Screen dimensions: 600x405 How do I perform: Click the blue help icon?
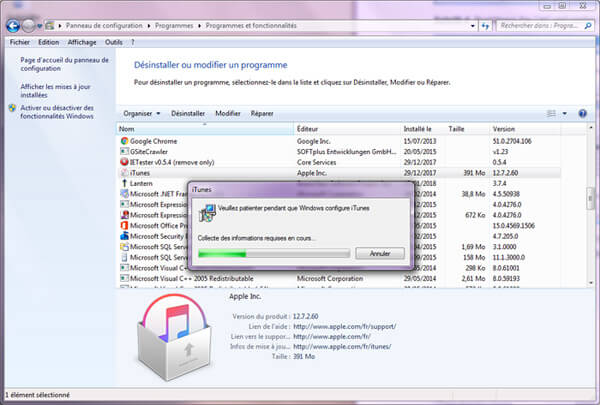click(582, 113)
